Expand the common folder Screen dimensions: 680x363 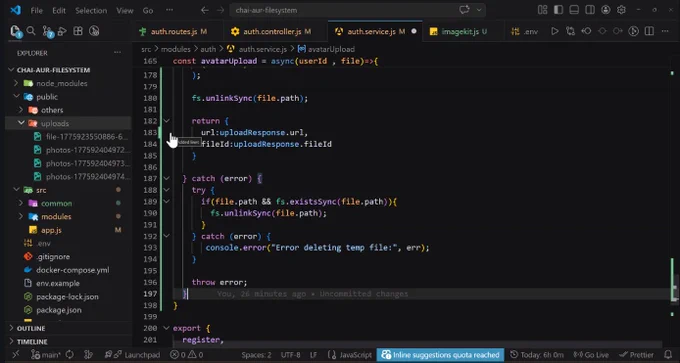coord(21,203)
